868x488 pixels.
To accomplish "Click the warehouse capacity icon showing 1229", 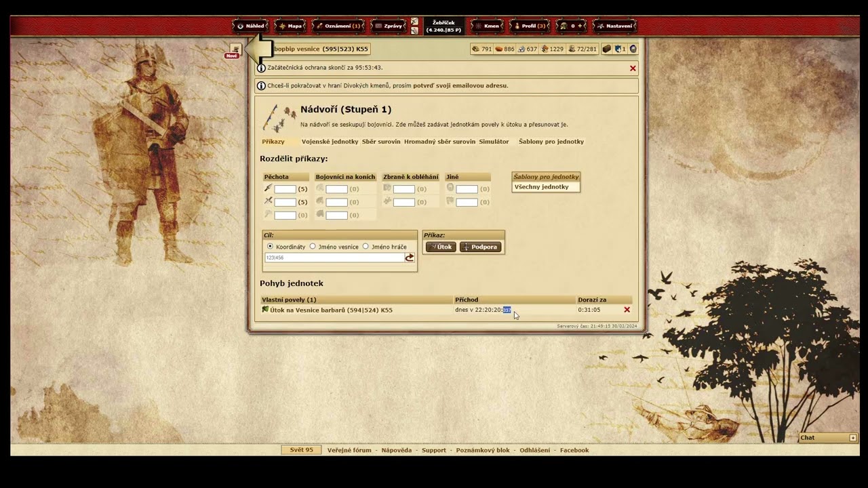I will tap(545, 49).
